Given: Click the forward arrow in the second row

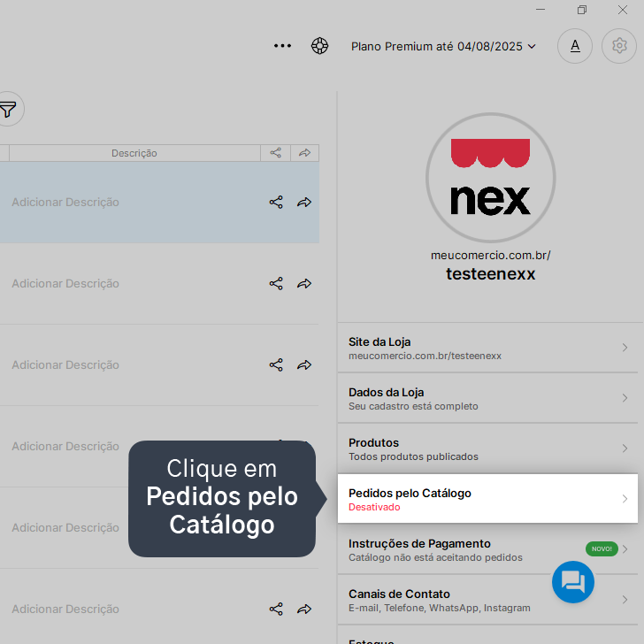Looking at the screenshot, I should point(304,283).
